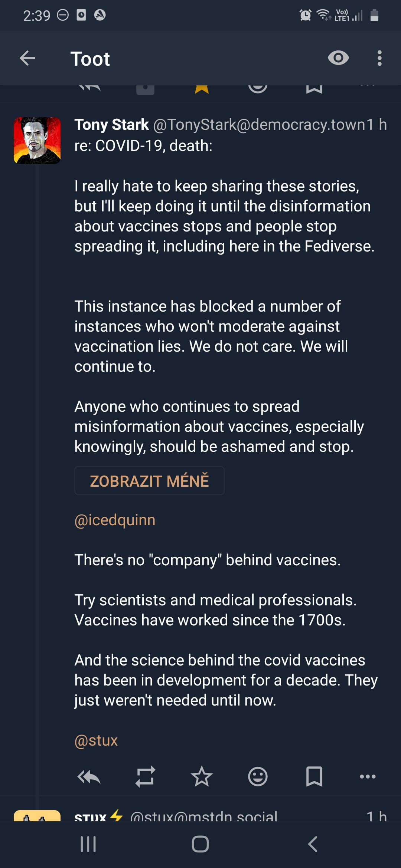Open the @icedquinn mention

pos(115,520)
